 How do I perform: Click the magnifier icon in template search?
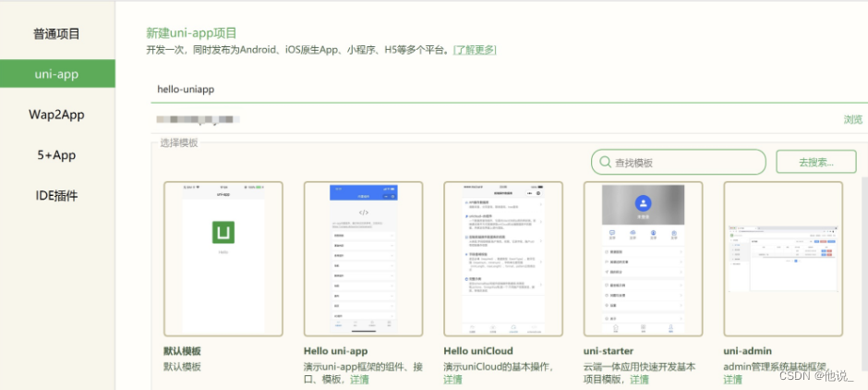[605, 163]
